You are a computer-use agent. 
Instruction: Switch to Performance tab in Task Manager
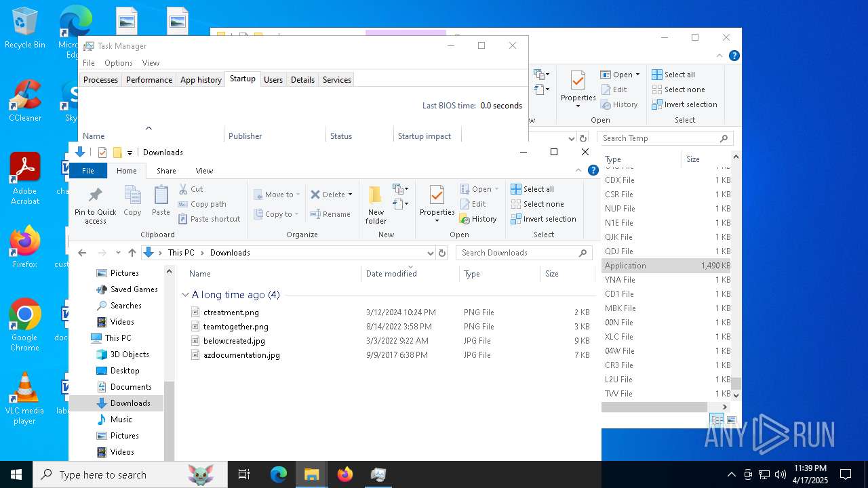[149, 80]
